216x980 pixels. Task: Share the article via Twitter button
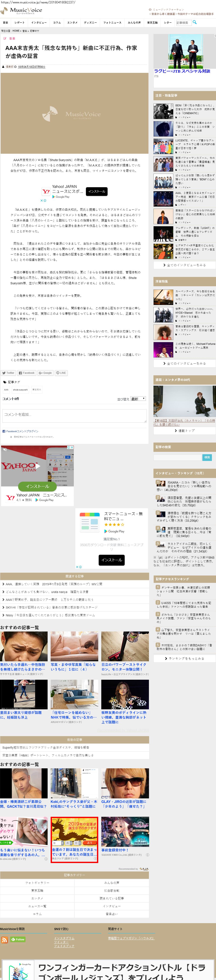(x=8, y=373)
